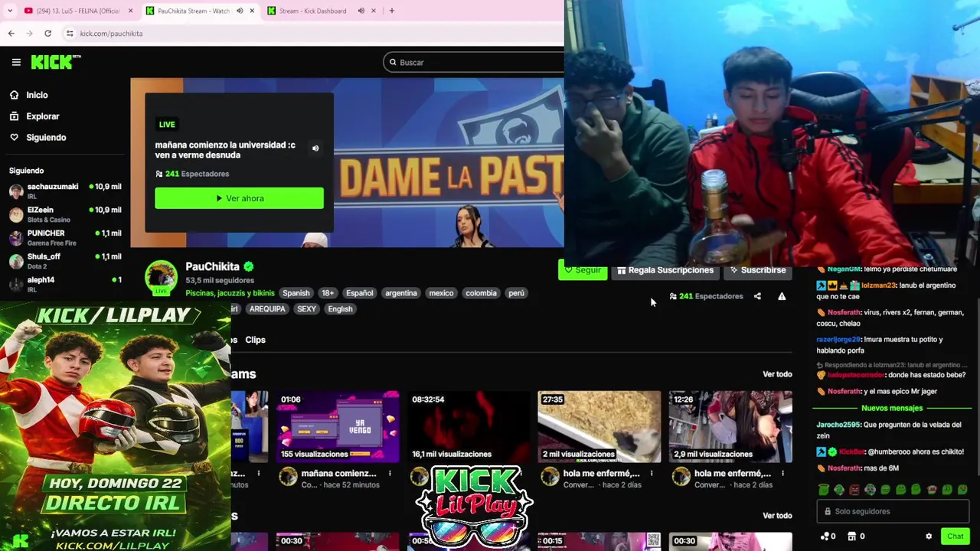Click the report warning triangle icon

[x=782, y=296]
